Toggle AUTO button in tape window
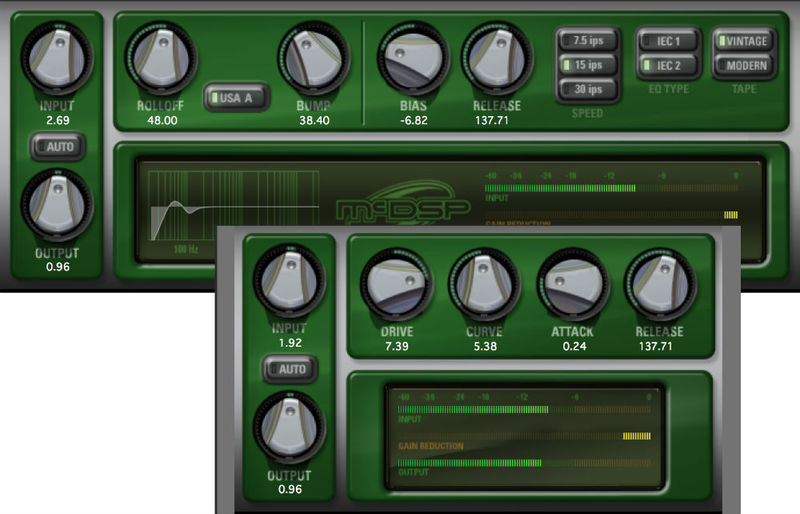Viewport: 800px width, 514px height. pos(58,147)
